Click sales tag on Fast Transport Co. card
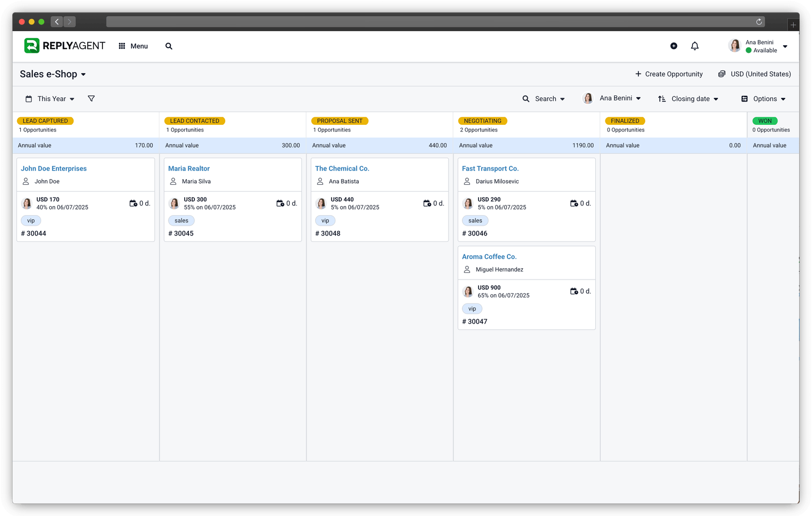 (475, 221)
